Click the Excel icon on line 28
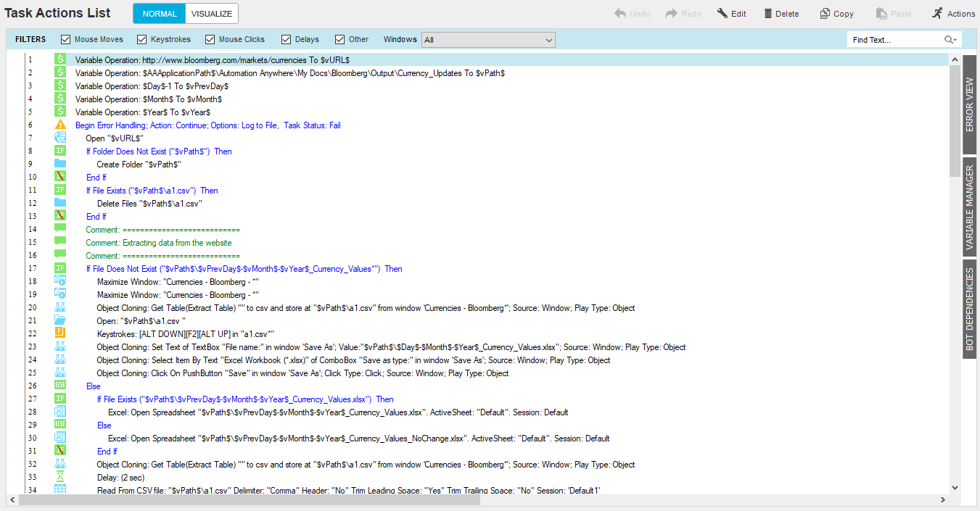The width and height of the screenshot is (980, 511). [60, 412]
